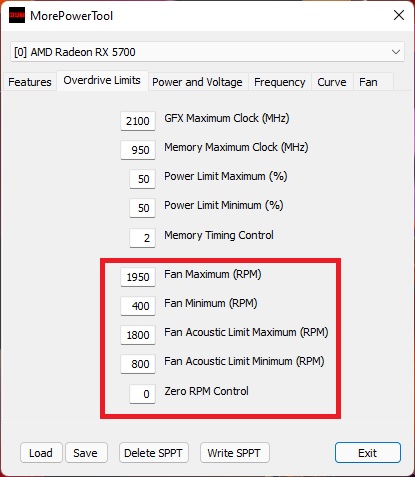This screenshot has height=477, width=415.
Task: Click the "Zero RPM Control" label
Action: 206,391
